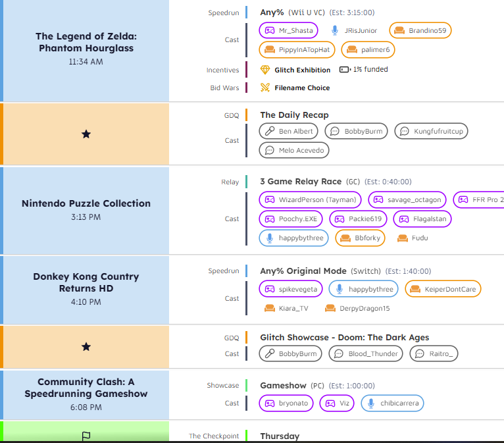Click BobbyBurm microphone icon in Glitch Showcase

pos(270,353)
